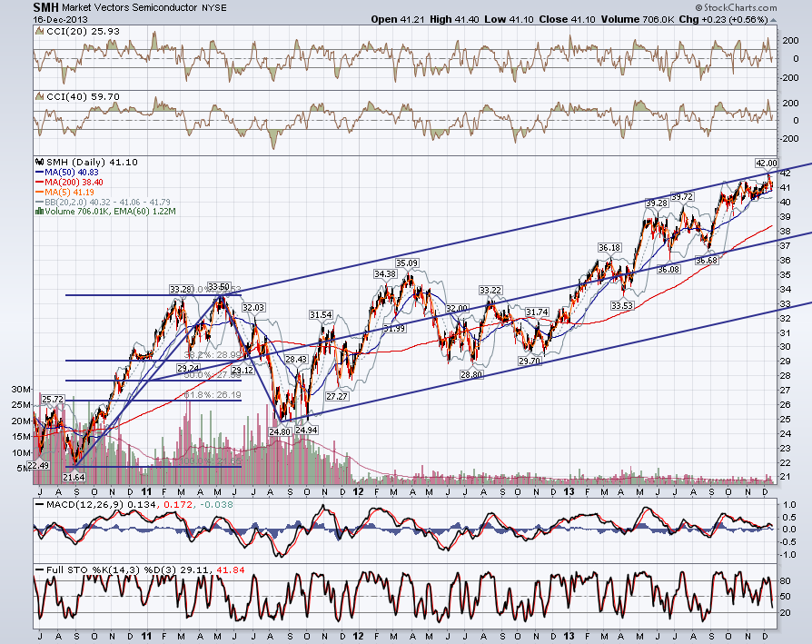Click the 31.54 price label

321,315
